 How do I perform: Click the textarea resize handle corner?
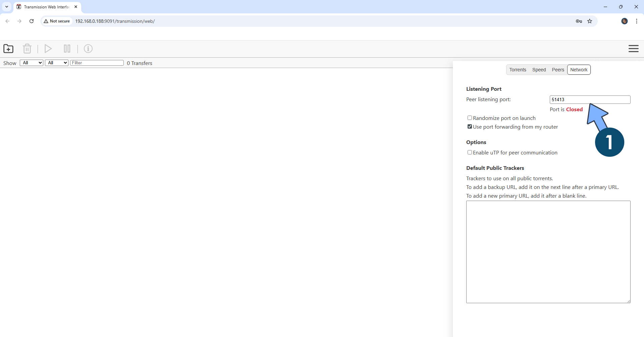(629, 301)
